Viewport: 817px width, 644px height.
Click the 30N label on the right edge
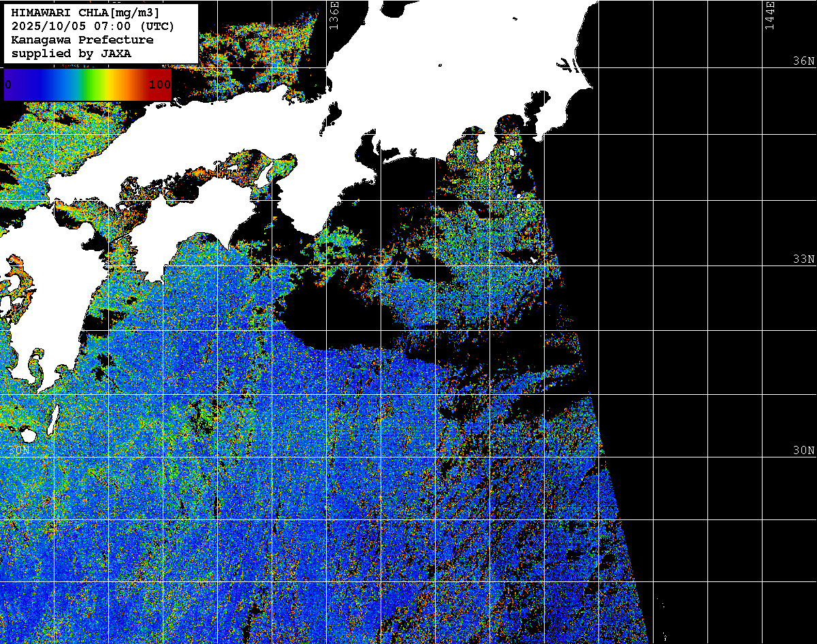803,450
